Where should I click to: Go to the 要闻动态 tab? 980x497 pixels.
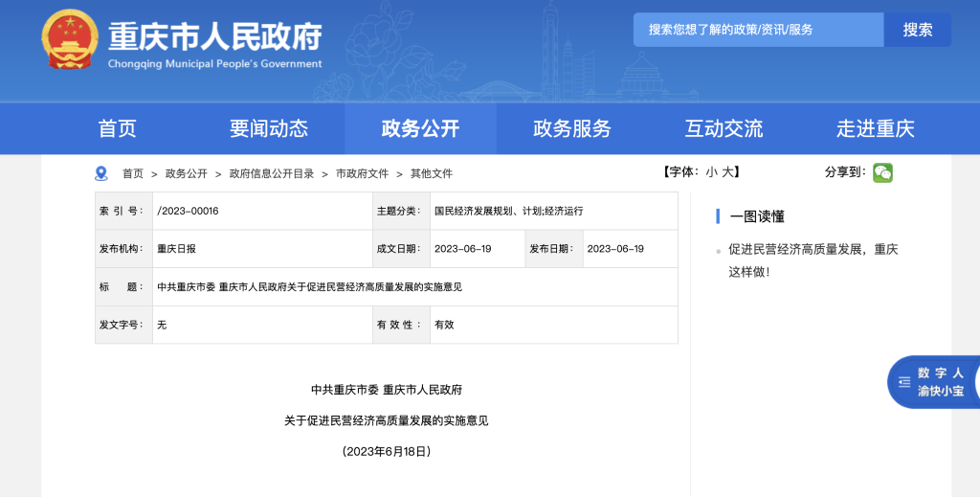(269, 128)
